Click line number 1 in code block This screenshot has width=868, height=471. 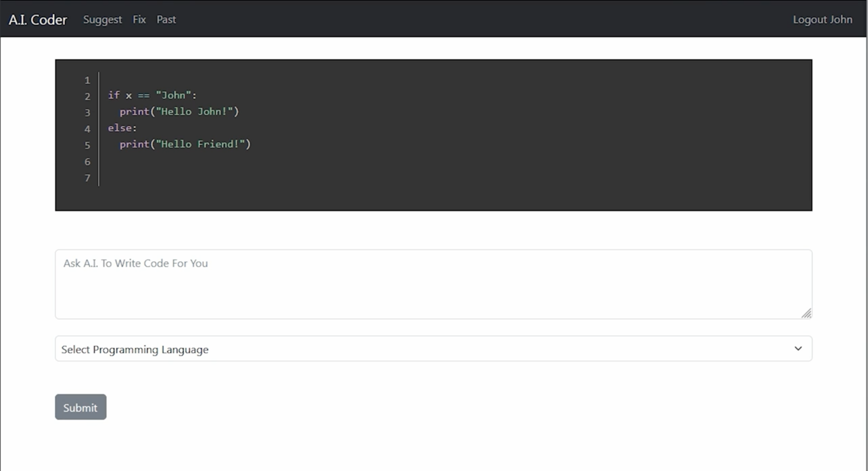click(87, 81)
